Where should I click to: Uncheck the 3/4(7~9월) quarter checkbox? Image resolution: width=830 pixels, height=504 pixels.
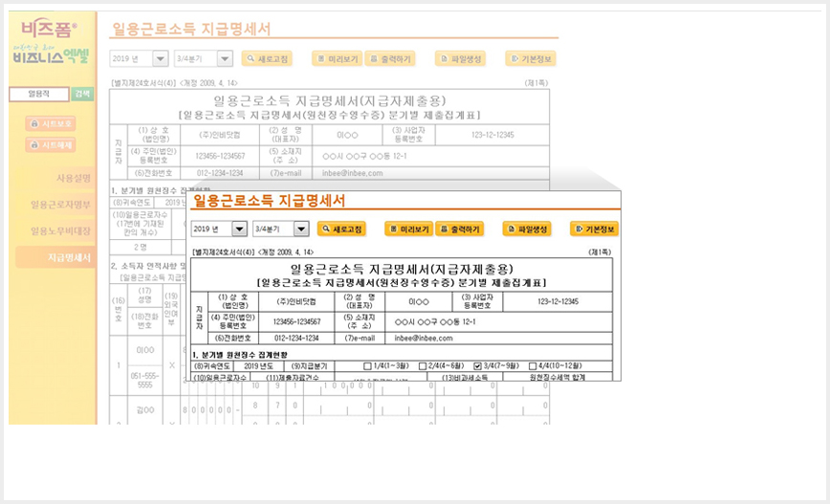click(478, 366)
